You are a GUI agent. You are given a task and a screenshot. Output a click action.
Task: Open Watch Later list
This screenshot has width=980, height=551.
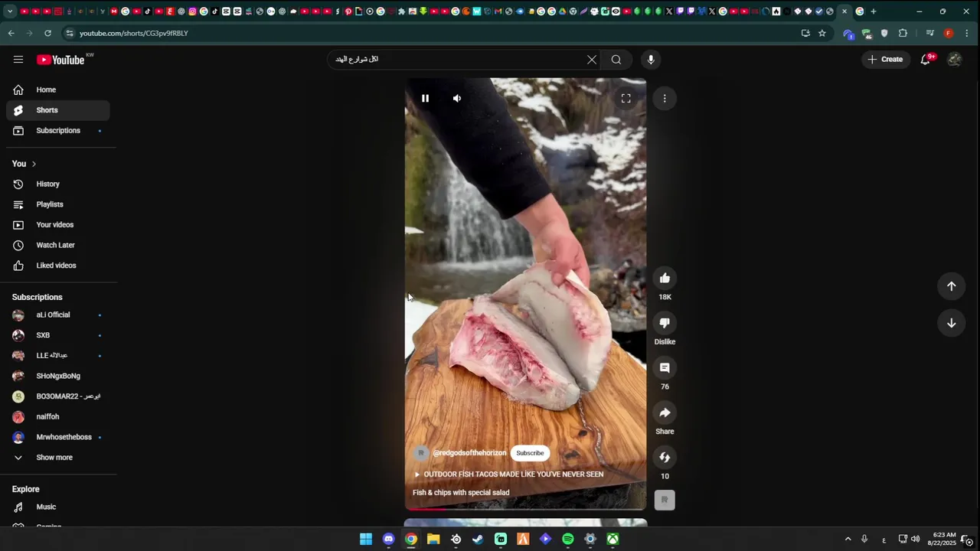click(x=58, y=245)
